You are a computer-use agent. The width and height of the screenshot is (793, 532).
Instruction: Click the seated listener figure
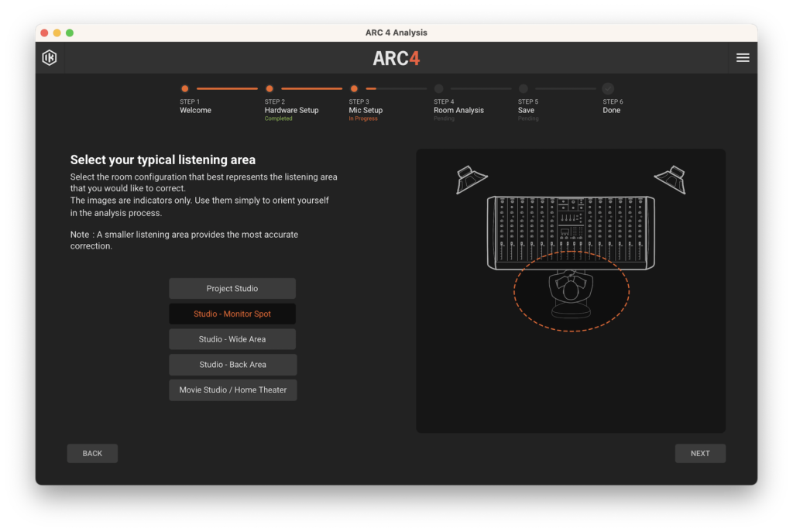point(571,292)
